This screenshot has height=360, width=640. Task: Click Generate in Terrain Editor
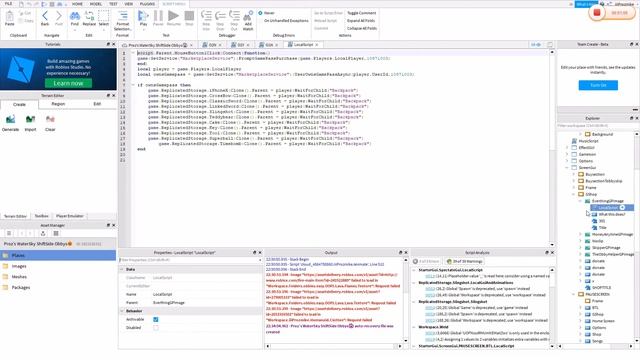11,120
